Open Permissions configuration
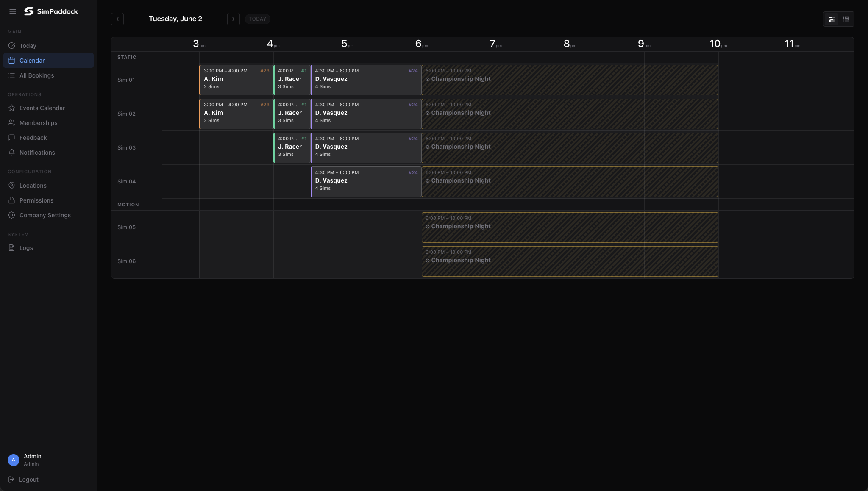868x491 pixels. [48, 200]
